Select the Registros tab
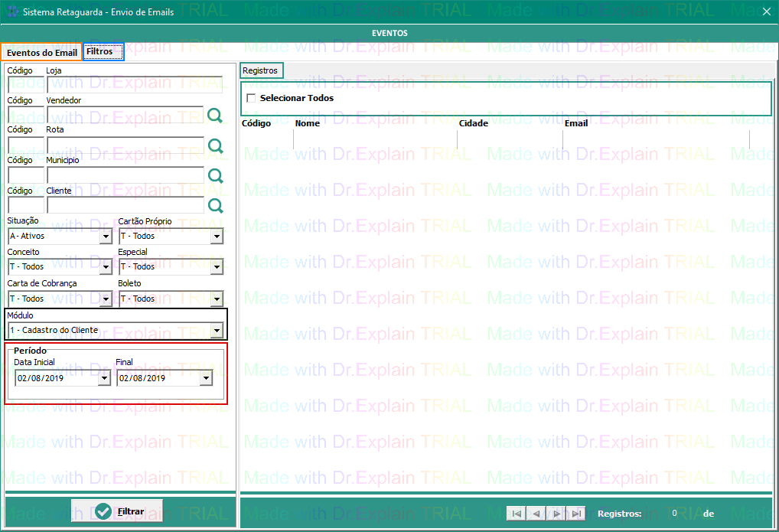The width and height of the screenshot is (779, 532). [261, 70]
